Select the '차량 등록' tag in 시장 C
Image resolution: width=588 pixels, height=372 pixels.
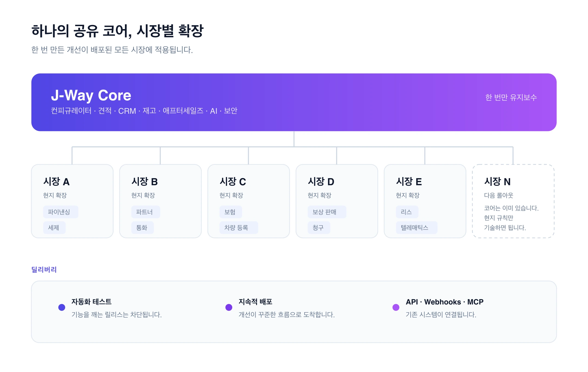pyautogui.click(x=239, y=228)
